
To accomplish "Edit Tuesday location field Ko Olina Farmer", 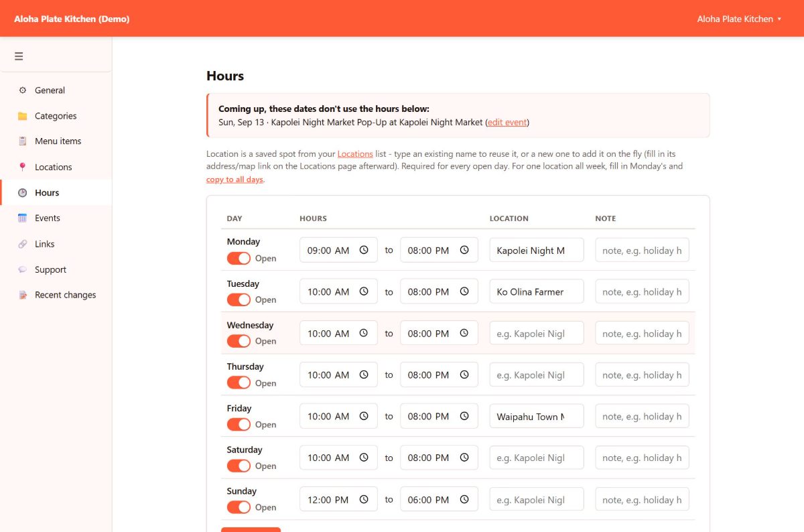I will click(537, 291).
